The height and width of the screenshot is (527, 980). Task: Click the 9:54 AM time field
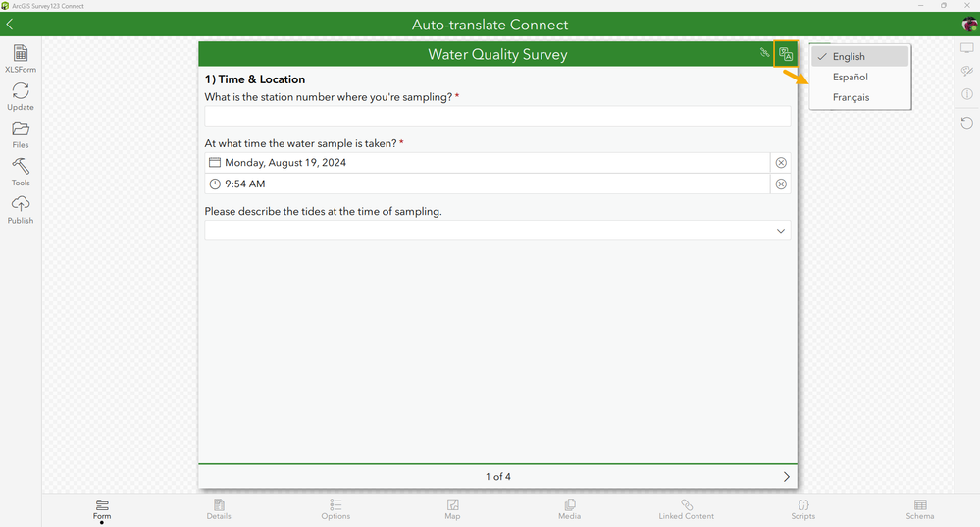[488, 184]
